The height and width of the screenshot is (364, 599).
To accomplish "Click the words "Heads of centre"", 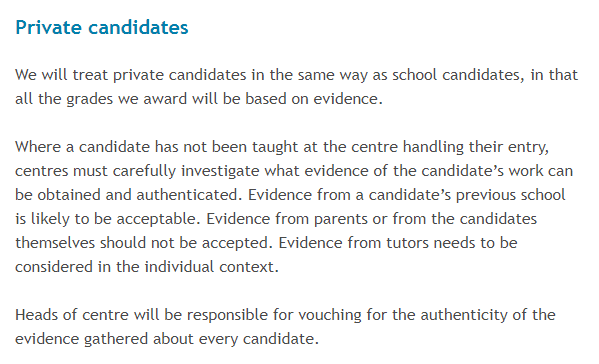I will 72,315.
